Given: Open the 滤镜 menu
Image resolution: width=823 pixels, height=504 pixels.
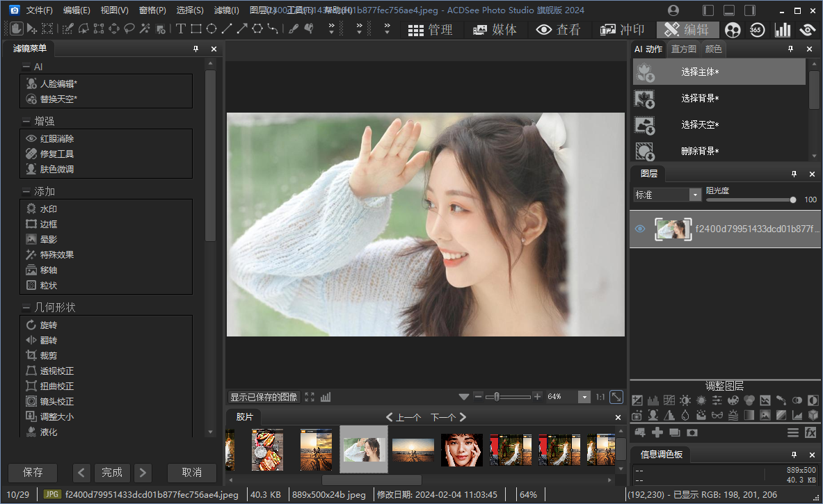Looking at the screenshot, I should 225,10.
